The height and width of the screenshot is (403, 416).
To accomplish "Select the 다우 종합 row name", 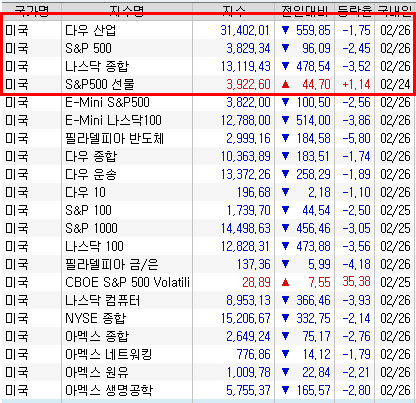I will pos(91,156).
